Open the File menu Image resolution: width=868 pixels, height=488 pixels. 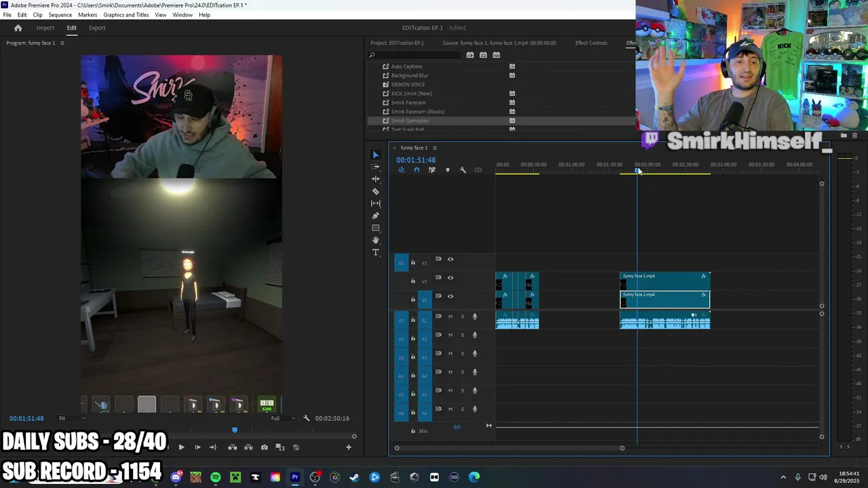pos(7,15)
